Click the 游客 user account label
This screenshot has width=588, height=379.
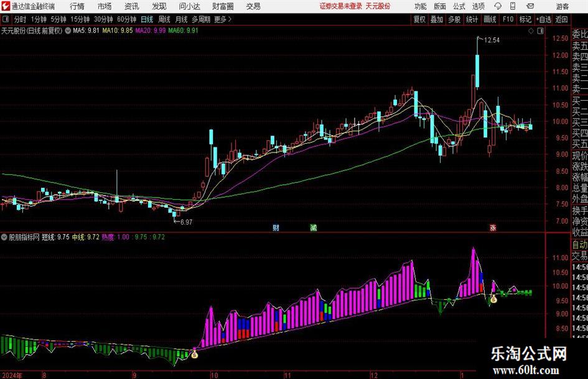tap(562, 6)
